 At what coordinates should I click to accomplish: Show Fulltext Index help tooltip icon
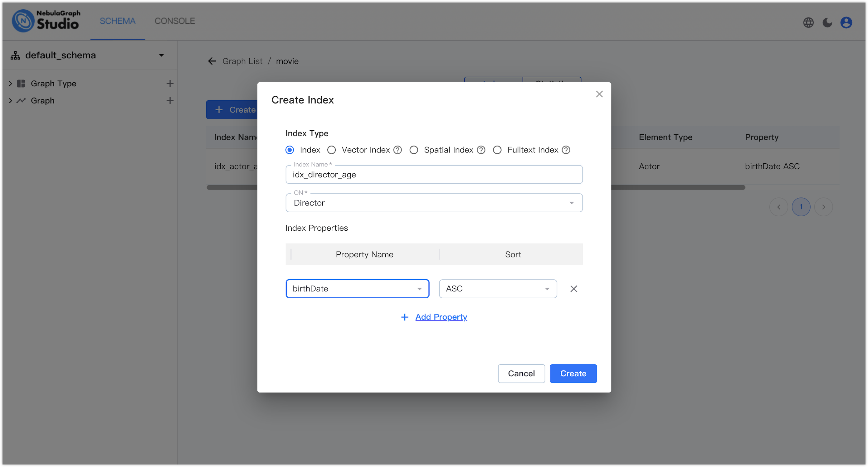point(566,150)
